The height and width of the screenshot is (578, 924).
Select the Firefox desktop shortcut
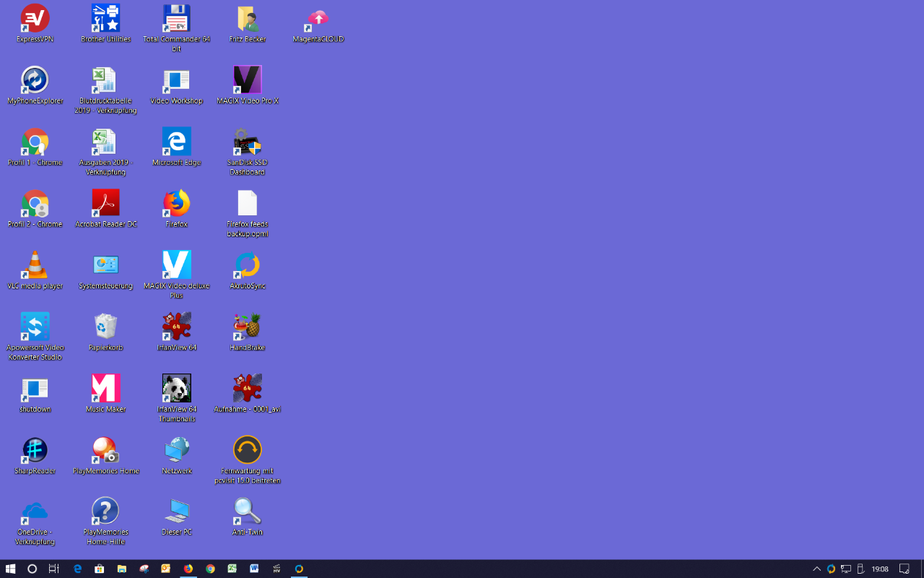click(x=176, y=204)
